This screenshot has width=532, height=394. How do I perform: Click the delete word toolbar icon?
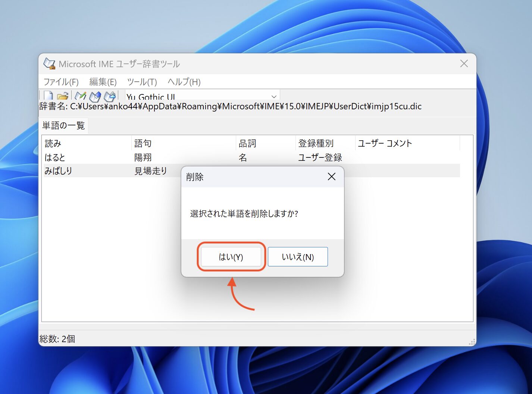tap(110, 96)
